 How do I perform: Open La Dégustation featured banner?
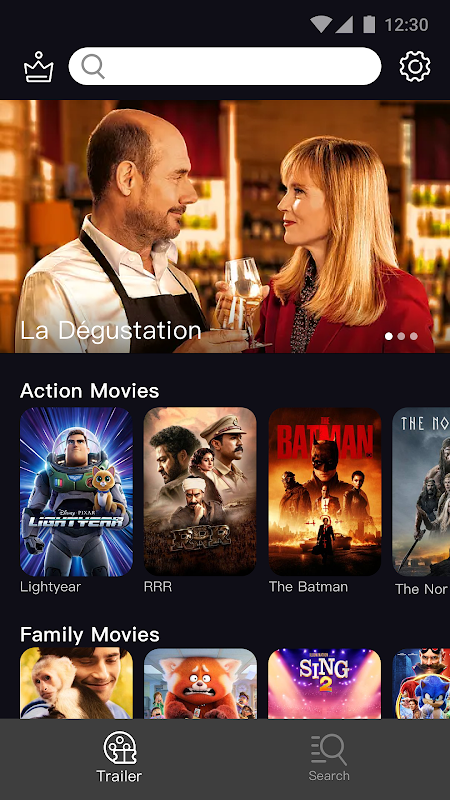[225, 226]
